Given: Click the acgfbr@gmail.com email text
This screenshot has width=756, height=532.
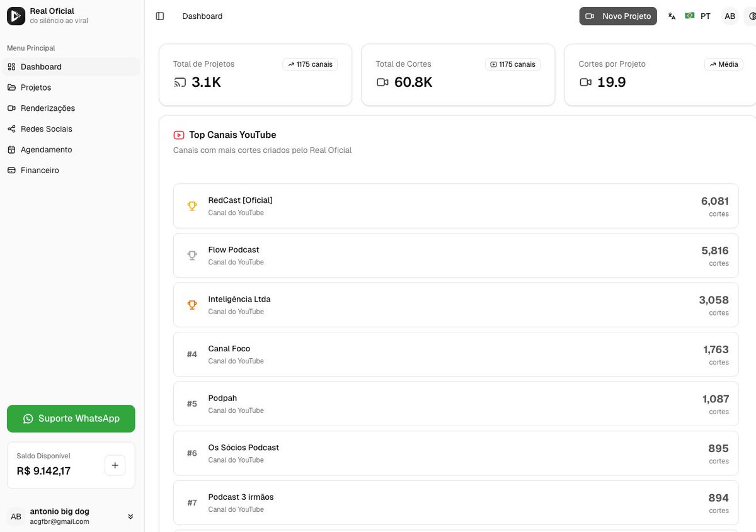Looking at the screenshot, I should click(x=59, y=522).
